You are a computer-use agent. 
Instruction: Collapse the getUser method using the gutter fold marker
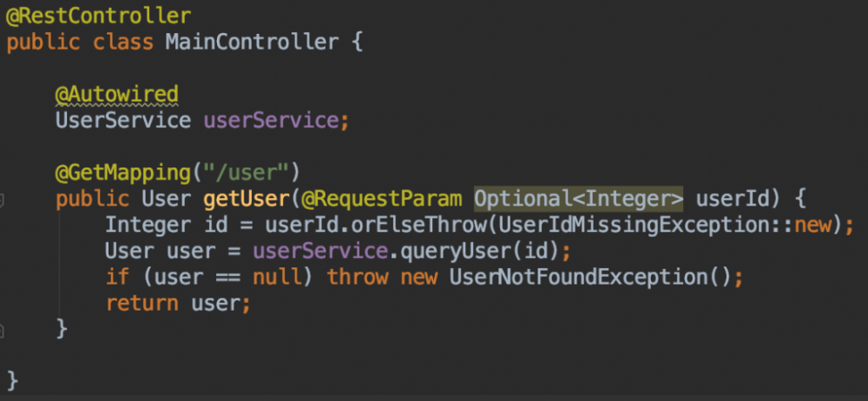3,200
